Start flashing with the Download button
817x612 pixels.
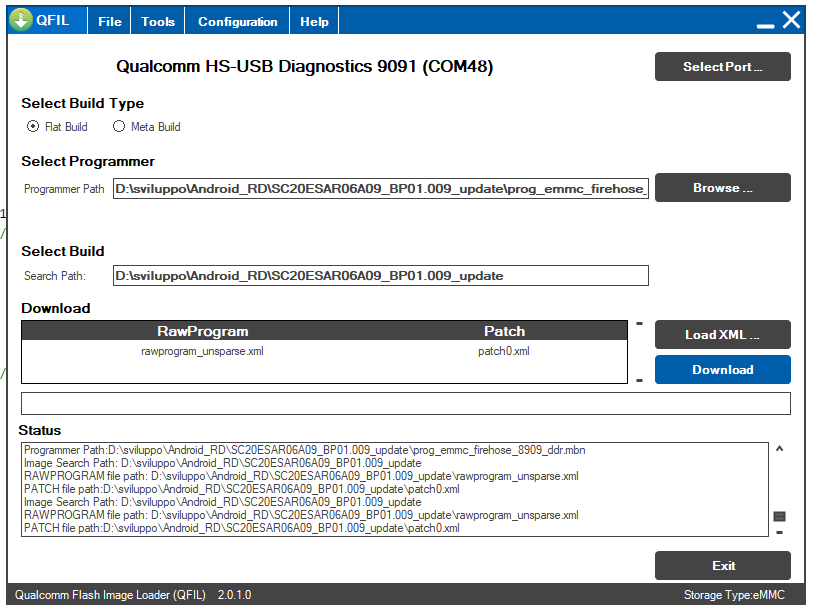[x=722, y=370]
